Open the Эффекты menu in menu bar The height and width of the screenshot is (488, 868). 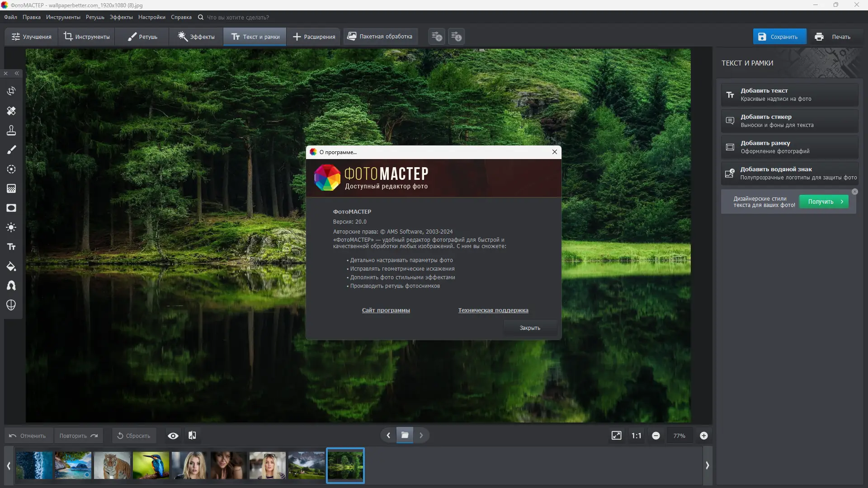[121, 17]
